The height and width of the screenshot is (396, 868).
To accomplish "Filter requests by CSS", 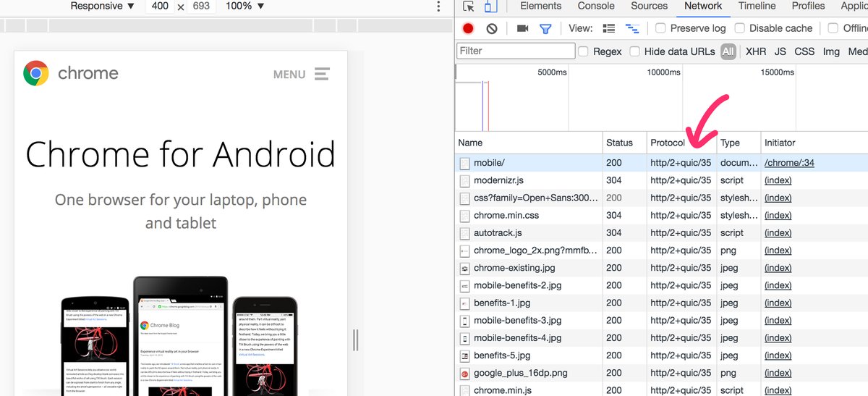I will (804, 51).
